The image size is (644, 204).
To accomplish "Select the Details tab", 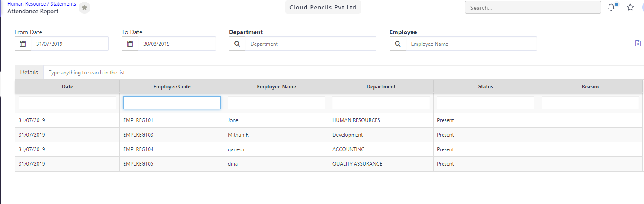I will coord(29,72).
